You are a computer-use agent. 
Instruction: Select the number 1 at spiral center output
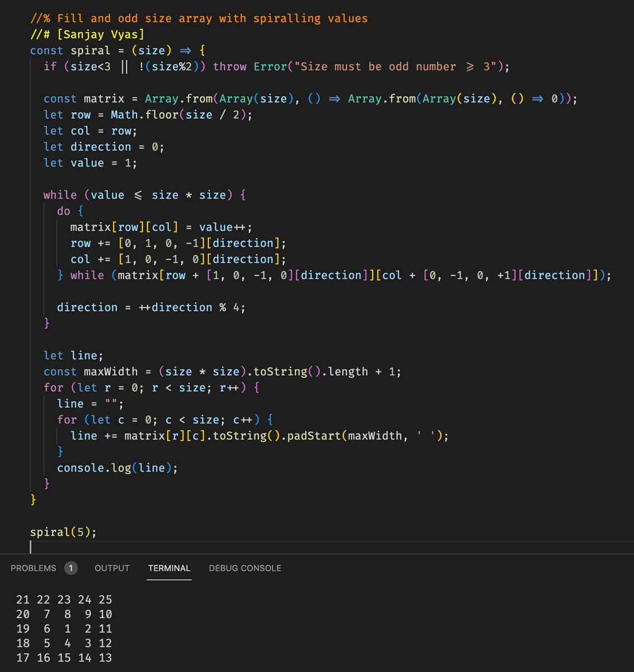67,628
